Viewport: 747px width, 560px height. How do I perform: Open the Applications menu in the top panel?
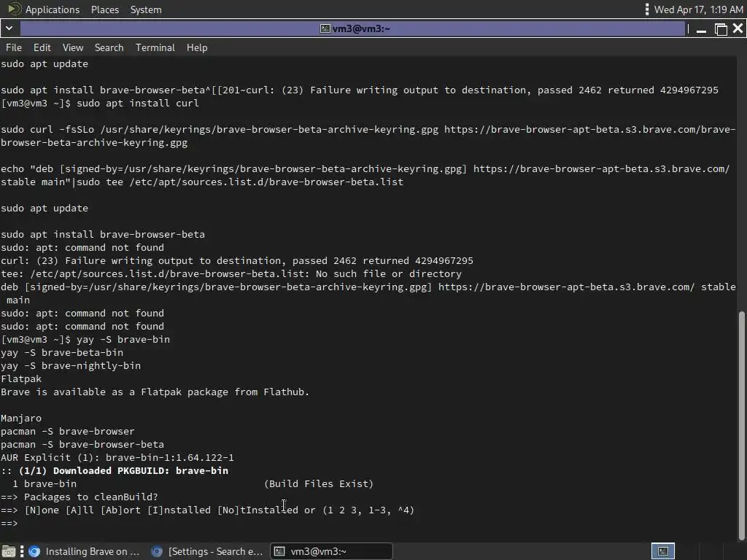click(53, 9)
